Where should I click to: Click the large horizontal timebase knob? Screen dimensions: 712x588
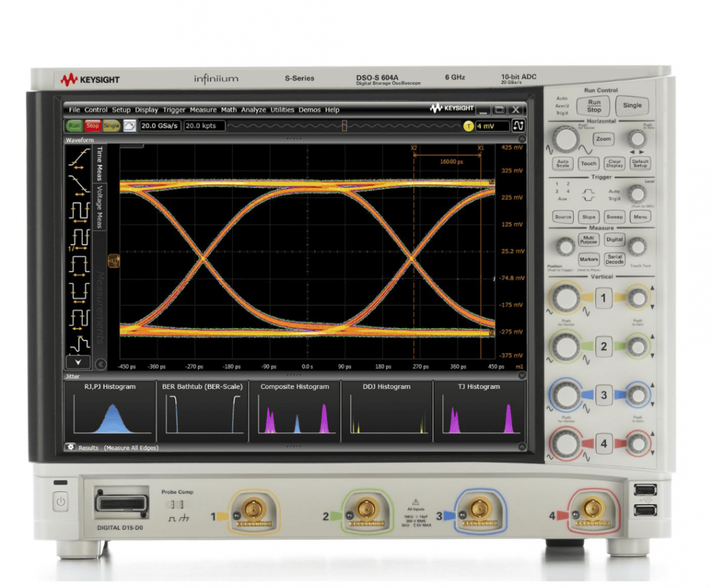[565, 139]
